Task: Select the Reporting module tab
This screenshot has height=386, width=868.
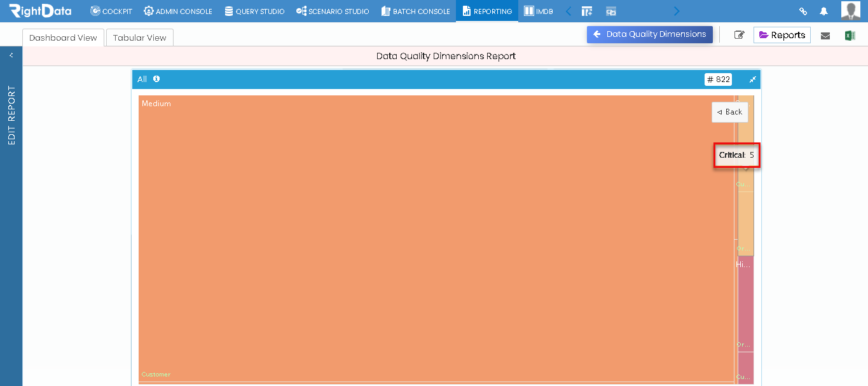Action: tap(487, 11)
